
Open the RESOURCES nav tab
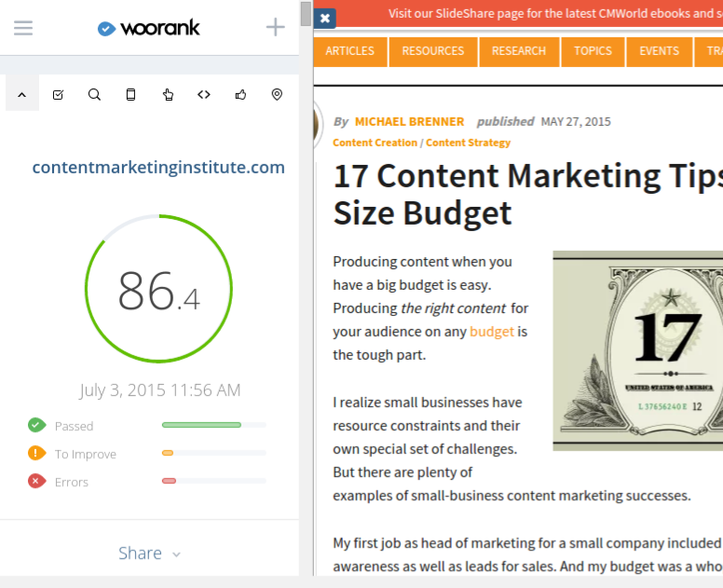[x=433, y=51]
